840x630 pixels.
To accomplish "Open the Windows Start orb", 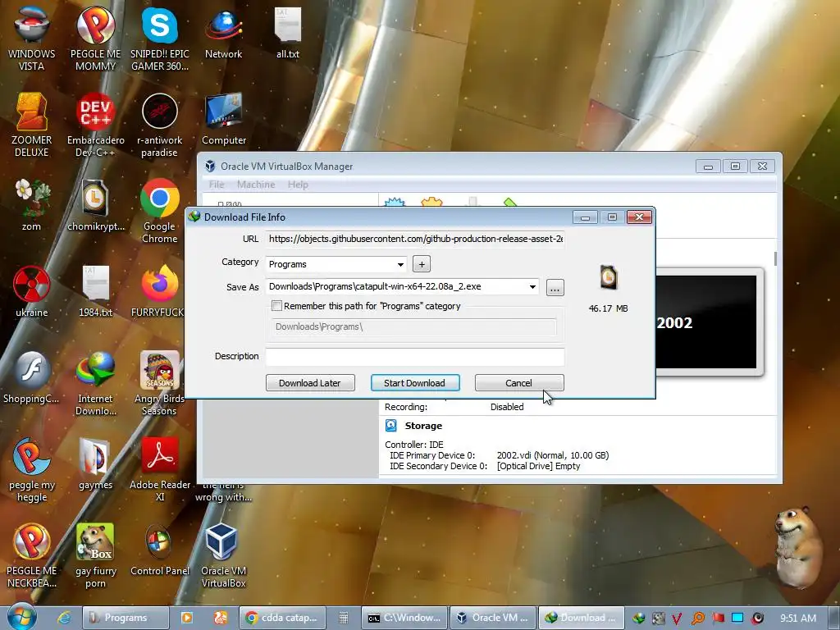I will (21, 617).
